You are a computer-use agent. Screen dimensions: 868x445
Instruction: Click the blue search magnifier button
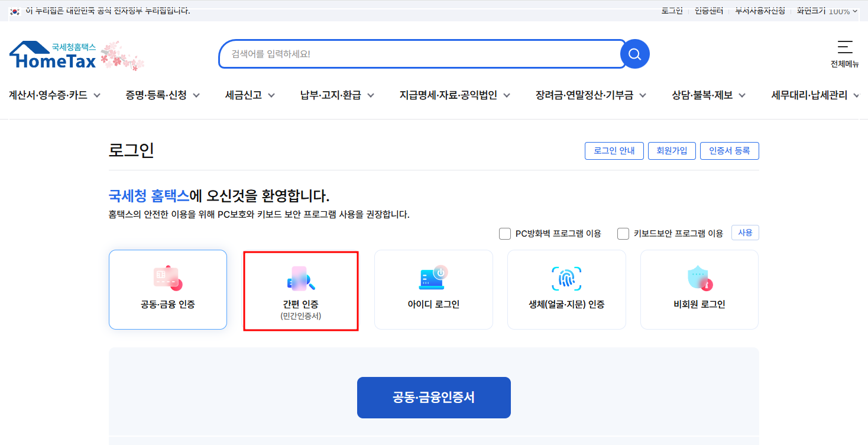point(635,54)
